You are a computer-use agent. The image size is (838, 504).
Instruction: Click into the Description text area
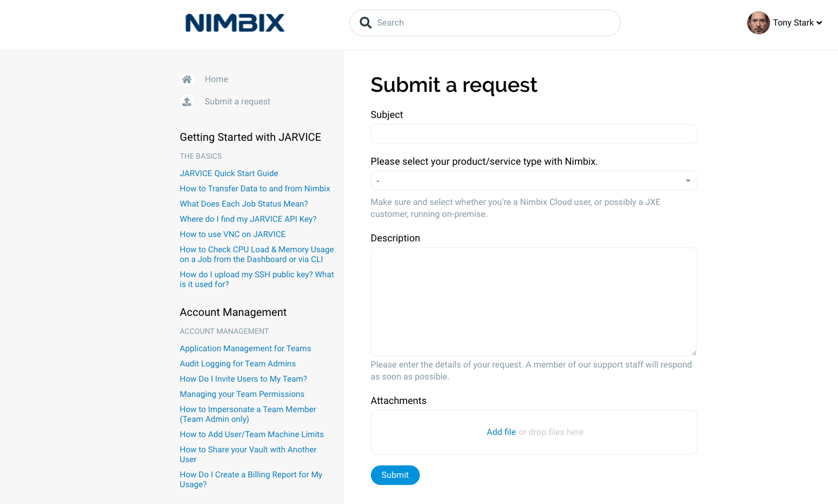point(533,302)
